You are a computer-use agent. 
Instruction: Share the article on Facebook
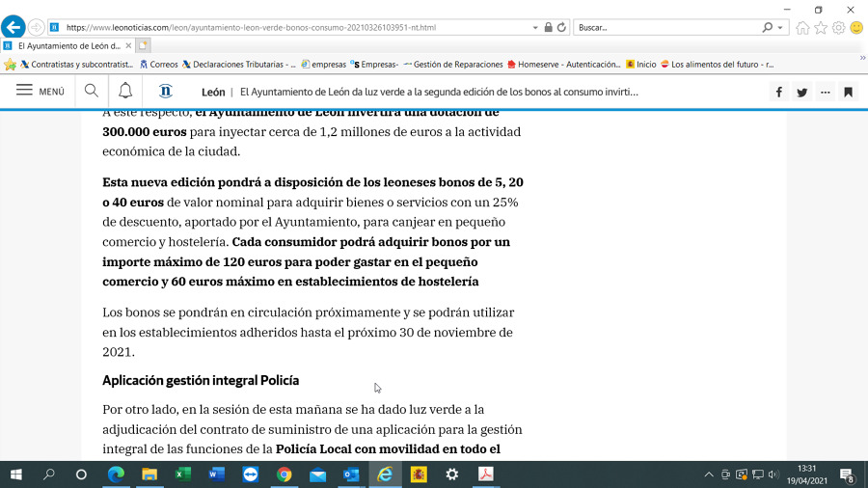(779, 93)
